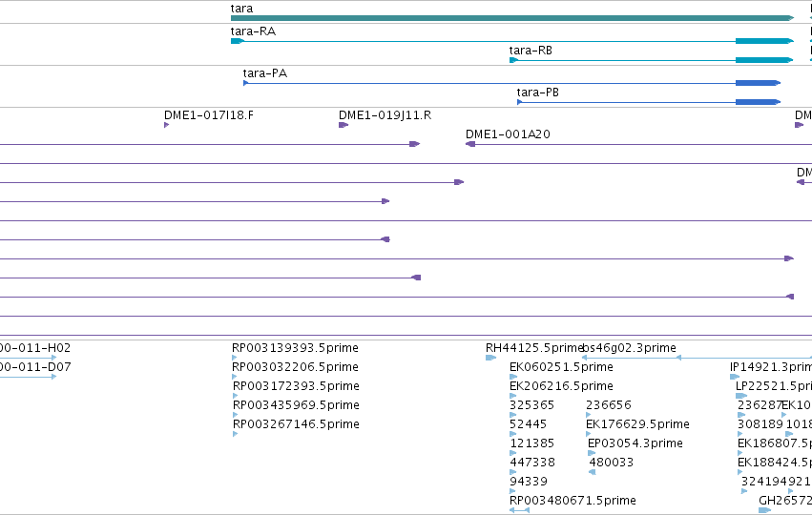The height and width of the screenshot is (515, 812).
Task: Click the RP003139393.5prime arrow glyph
Action: pos(235,358)
